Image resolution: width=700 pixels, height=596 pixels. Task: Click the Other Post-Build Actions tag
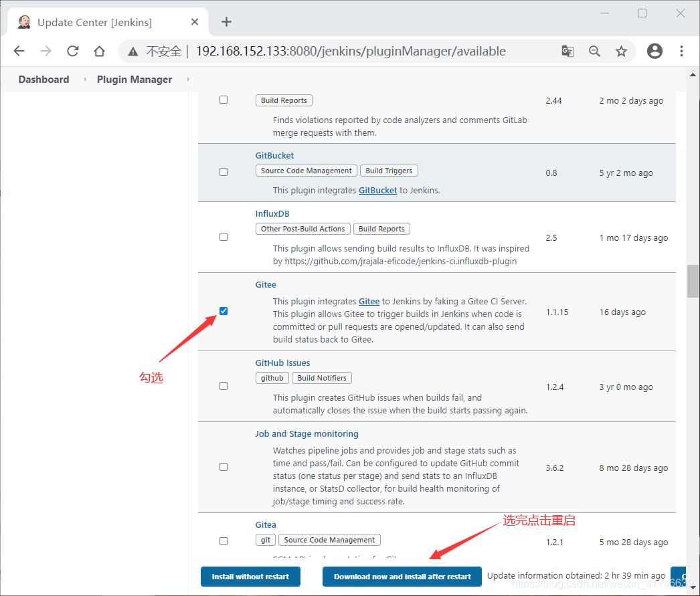pyautogui.click(x=302, y=229)
